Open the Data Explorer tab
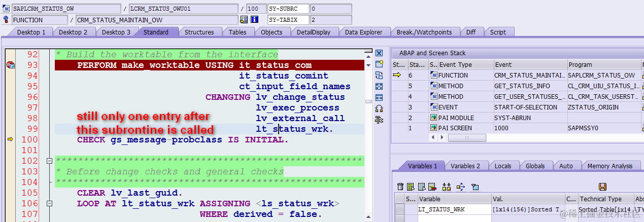The image size is (644, 222). coord(363,32)
